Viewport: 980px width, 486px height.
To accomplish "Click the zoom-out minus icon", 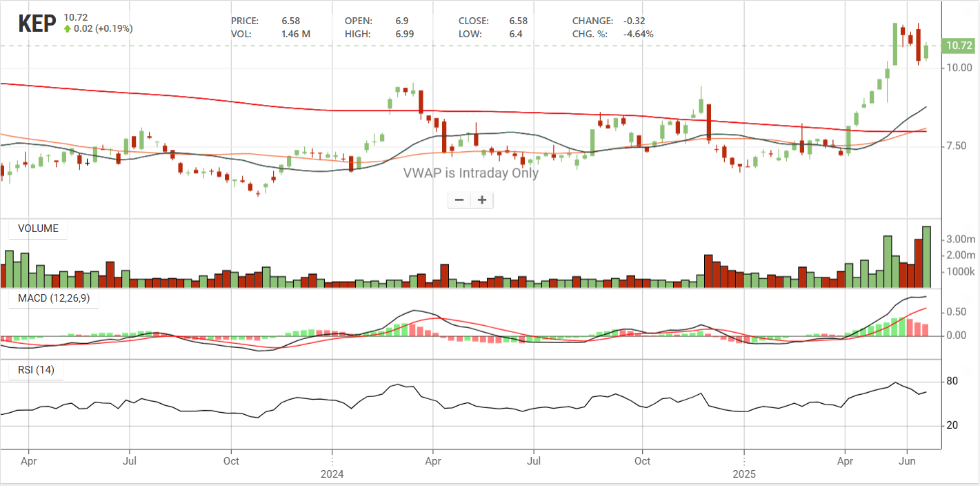I will 459,200.
